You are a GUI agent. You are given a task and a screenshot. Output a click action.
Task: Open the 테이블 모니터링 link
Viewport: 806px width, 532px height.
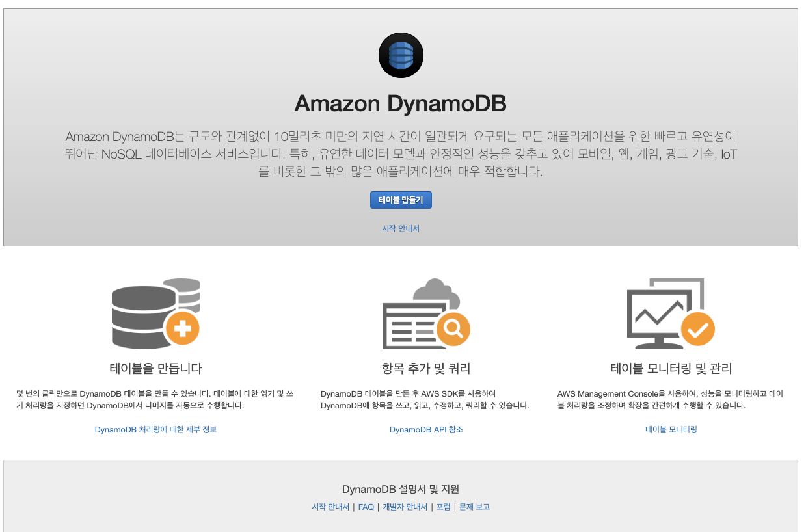coord(671,430)
